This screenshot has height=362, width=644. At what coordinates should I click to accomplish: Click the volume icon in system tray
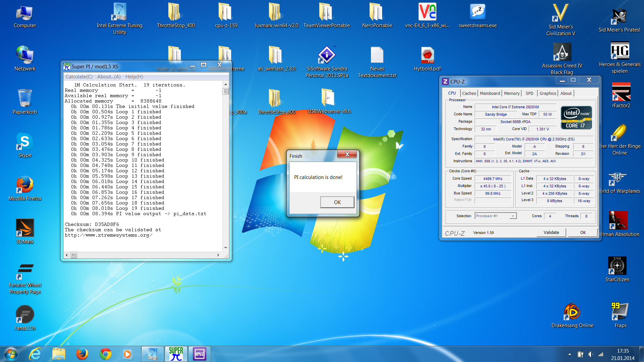click(590, 354)
